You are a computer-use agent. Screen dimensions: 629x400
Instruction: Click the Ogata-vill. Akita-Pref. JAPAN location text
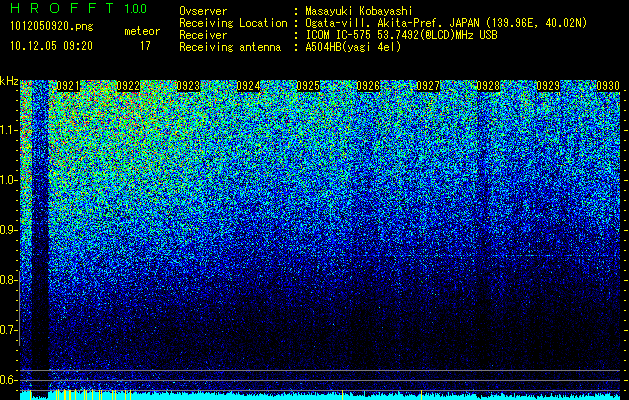pos(446,23)
